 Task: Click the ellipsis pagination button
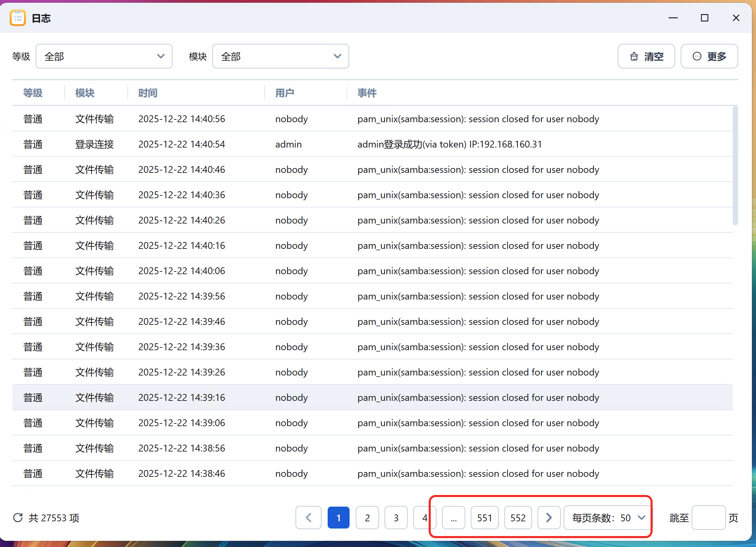pyautogui.click(x=453, y=518)
